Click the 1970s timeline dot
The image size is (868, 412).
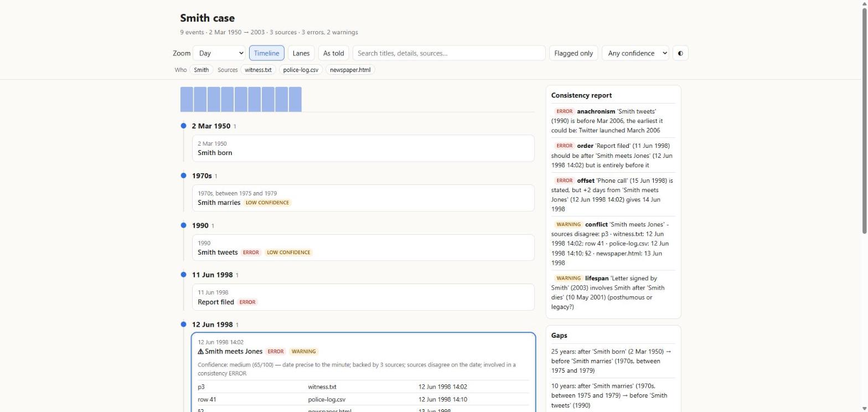[x=183, y=176]
